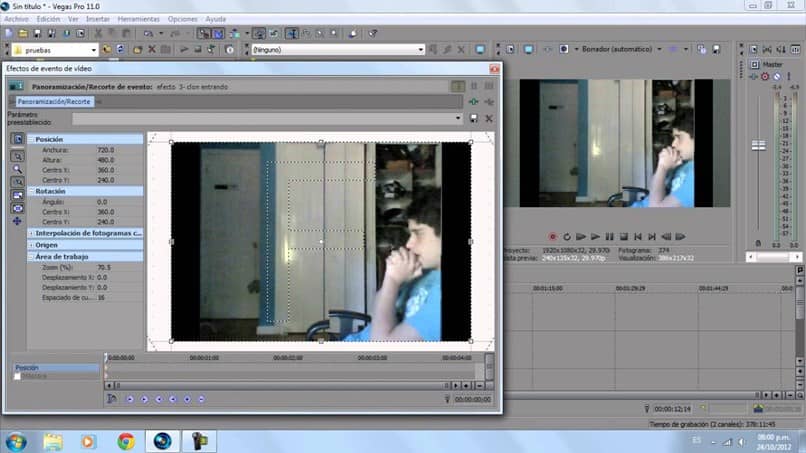Click the New project icon in toolbar

pos(9,33)
